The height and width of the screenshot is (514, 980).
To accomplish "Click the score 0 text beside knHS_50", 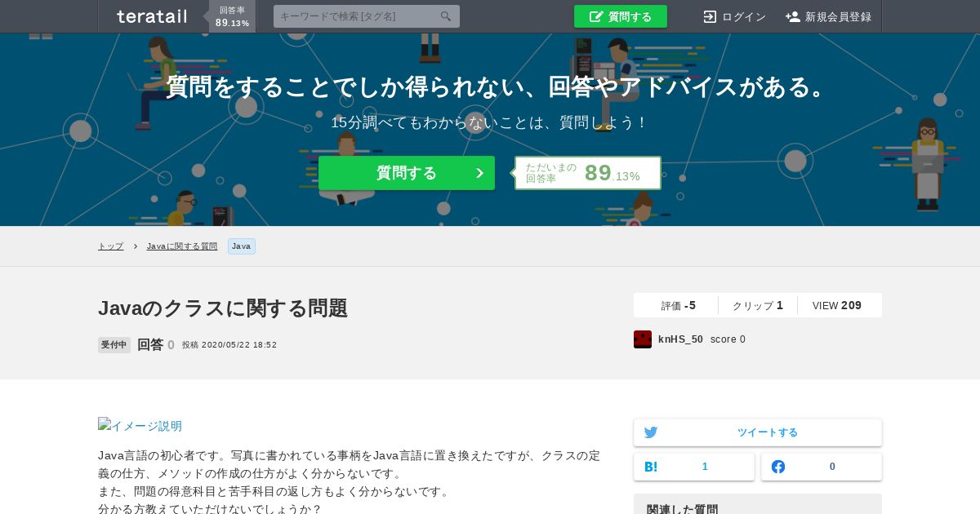I will (x=728, y=339).
